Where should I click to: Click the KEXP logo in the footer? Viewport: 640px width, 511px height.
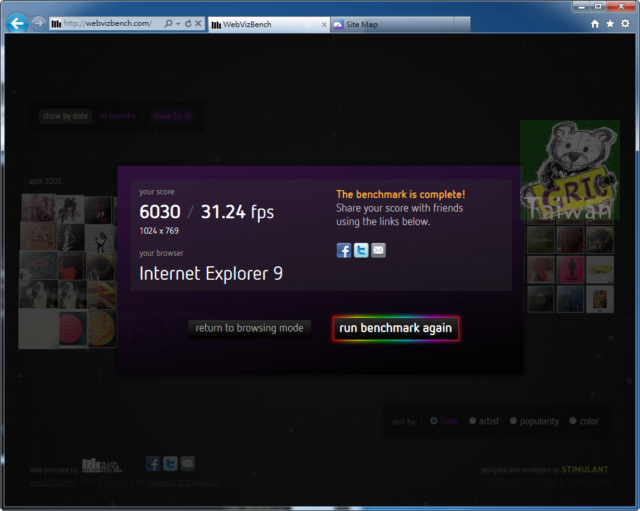(x=102, y=465)
